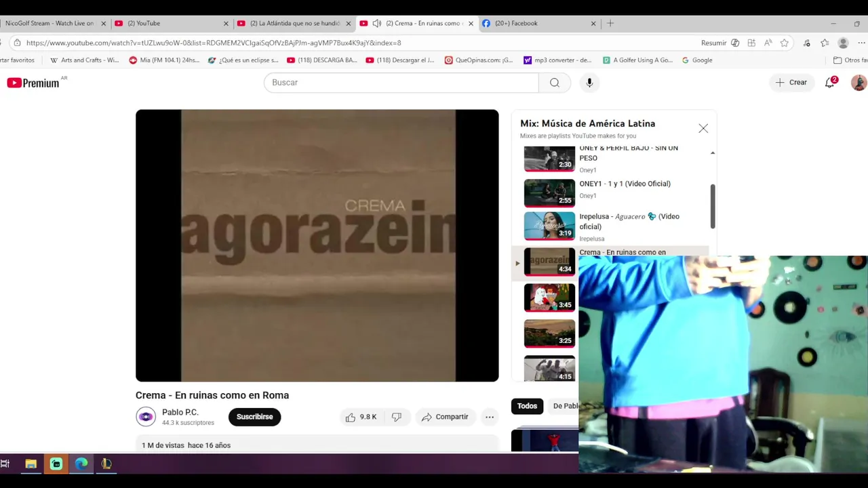Image resolution: width=868 pixels, height=488 pixels.
Task: Click the Microsoft Edge taskbar icon
Action: (81, 464)
